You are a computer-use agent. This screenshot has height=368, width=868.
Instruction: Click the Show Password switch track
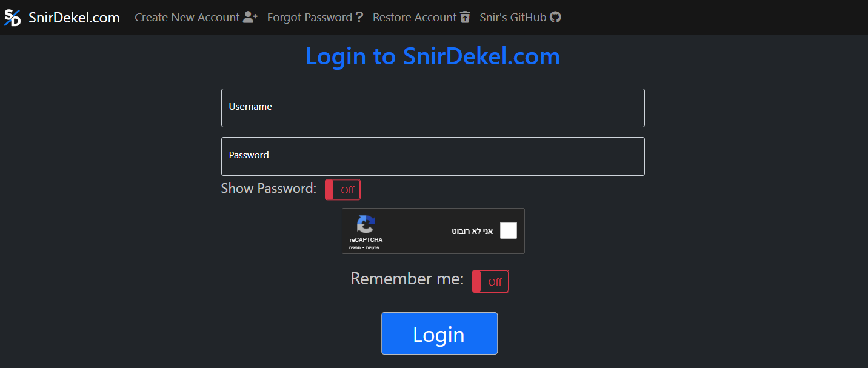(x=342, y=189)
